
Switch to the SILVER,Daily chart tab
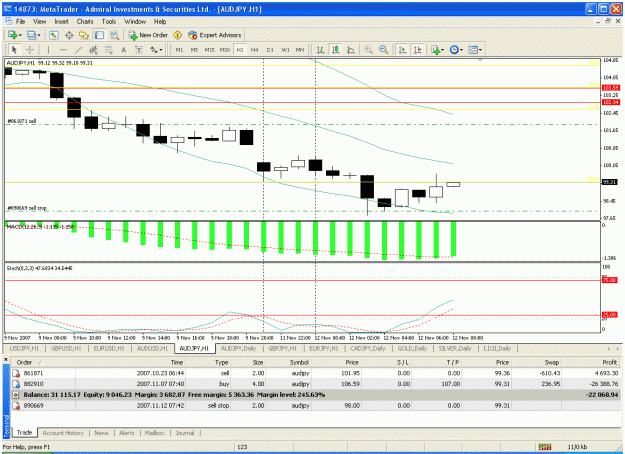(x=455, y=348)
